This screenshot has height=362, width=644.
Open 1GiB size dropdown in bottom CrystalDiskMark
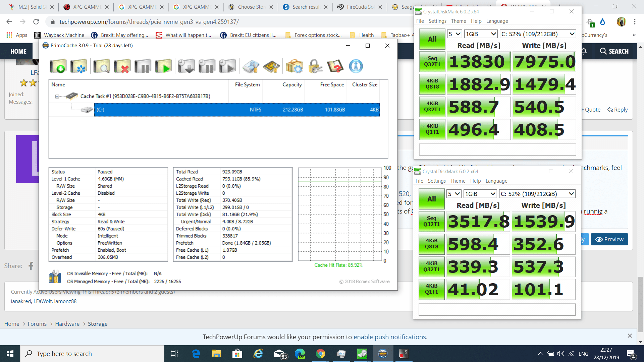(480, 194)
